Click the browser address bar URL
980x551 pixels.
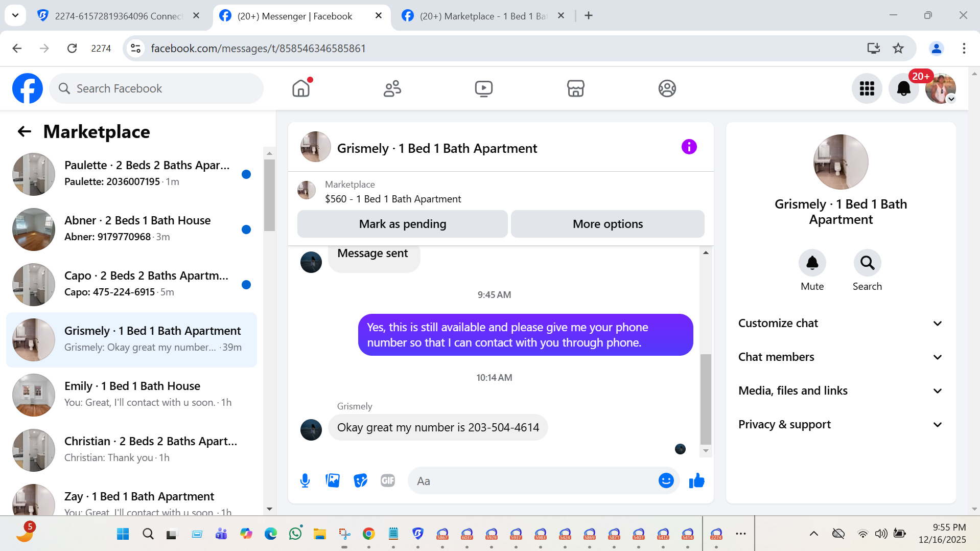point(258,48)
